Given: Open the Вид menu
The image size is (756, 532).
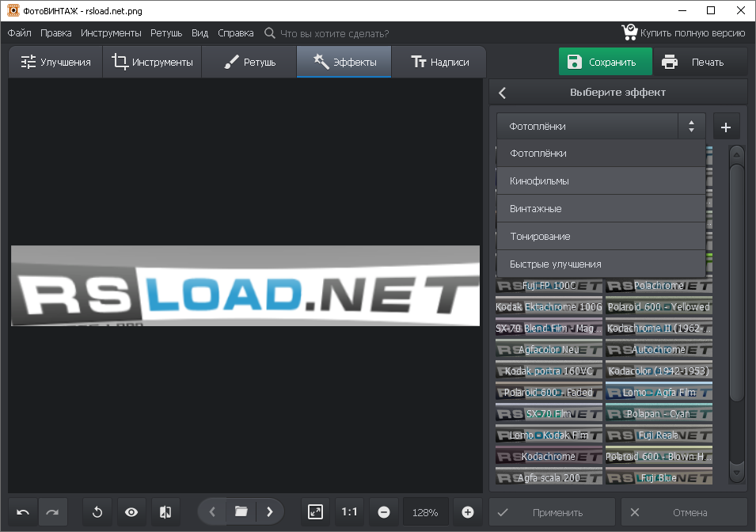Looking at the screenshot, I should coord(199,33).
